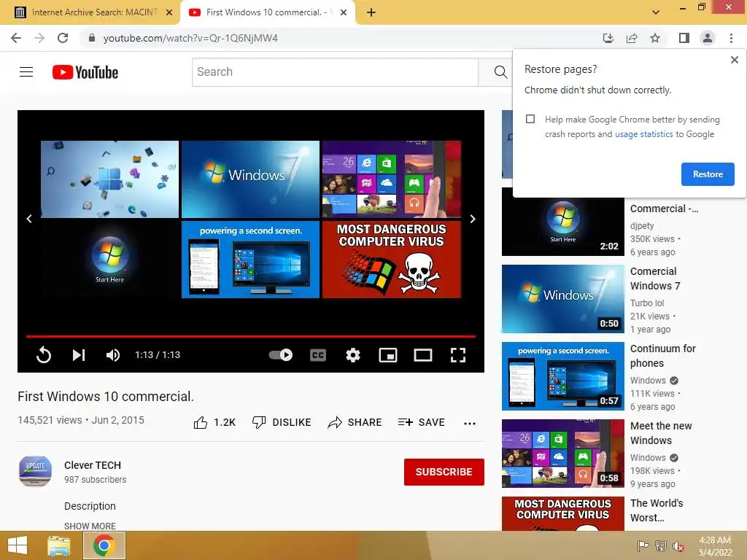Screen dimensions: 747x560
Task: Open more actions three-dot menu
Action: click(x=470, y=423)
